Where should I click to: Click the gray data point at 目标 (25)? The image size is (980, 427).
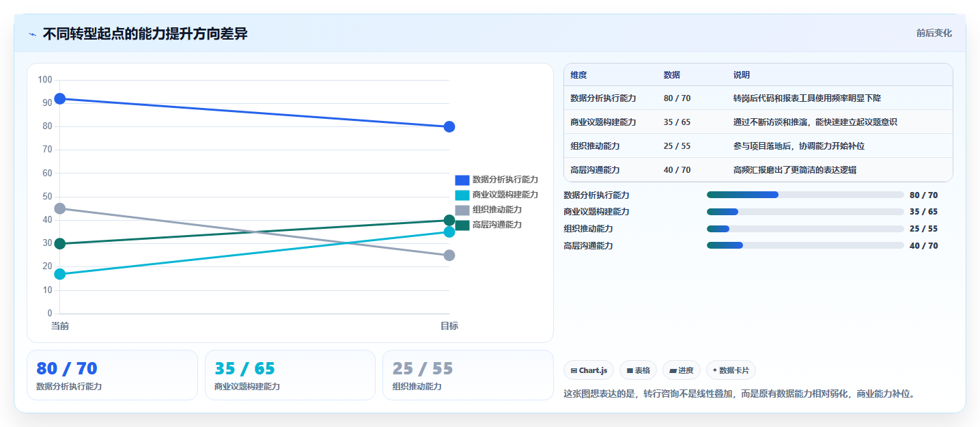449,256
